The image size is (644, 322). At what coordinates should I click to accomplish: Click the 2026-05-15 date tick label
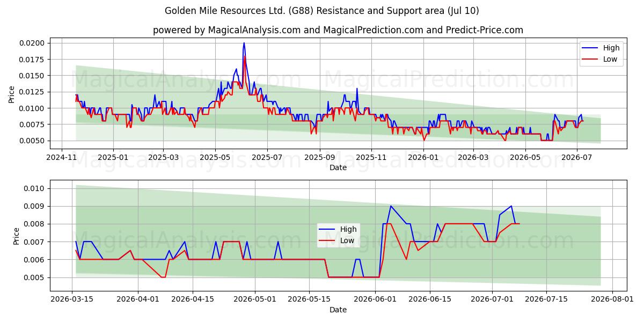(309, 299)
